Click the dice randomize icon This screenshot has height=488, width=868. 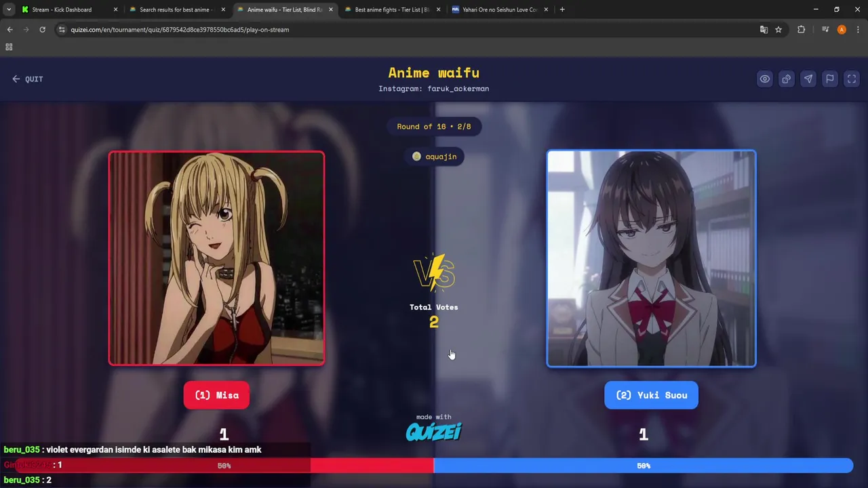coord(786,79)
